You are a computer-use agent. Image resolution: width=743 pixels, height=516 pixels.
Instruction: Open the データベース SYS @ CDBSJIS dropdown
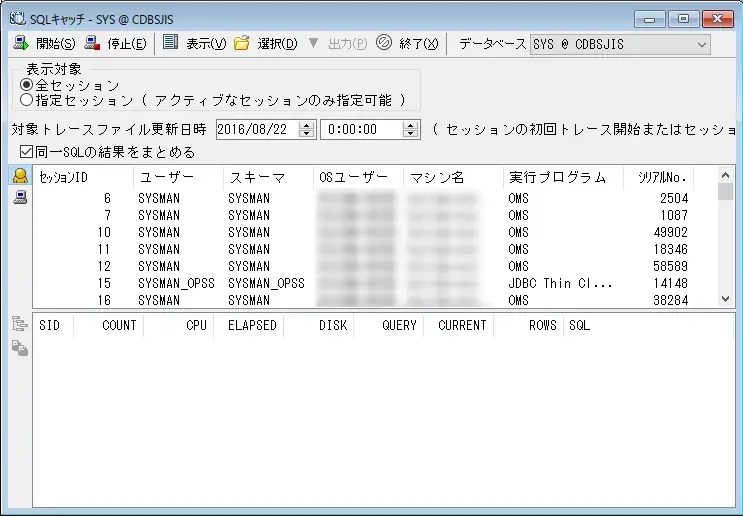pyautogui.click(x=699, y=44)
